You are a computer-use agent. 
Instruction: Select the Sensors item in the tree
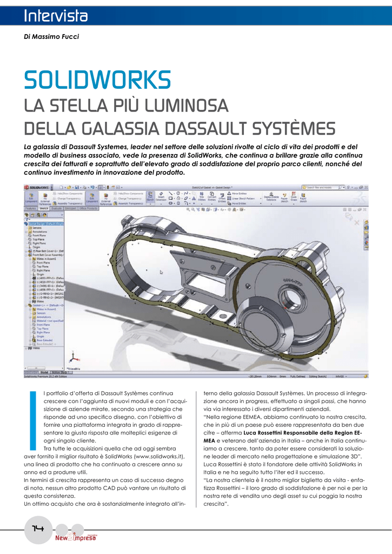tap(38, 228)
